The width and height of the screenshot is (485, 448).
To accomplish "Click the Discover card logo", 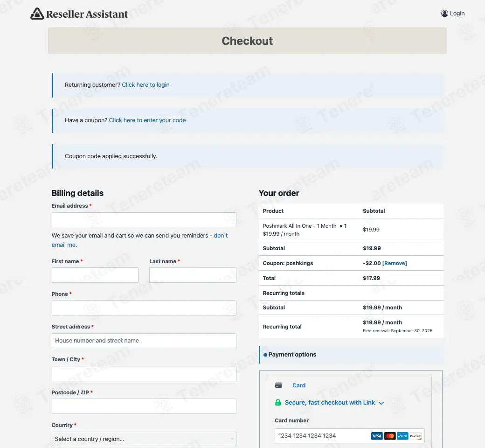I will (x=416, y=436).
